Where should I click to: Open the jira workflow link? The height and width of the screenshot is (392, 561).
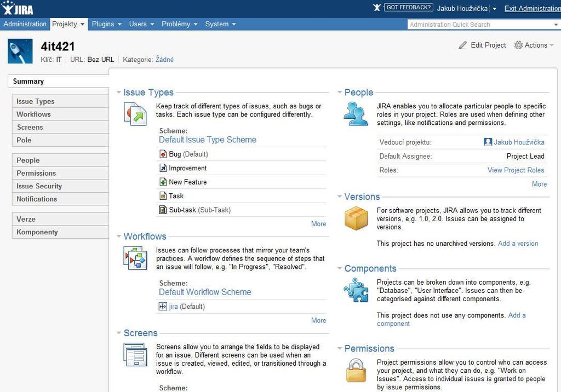click(173, 307)
